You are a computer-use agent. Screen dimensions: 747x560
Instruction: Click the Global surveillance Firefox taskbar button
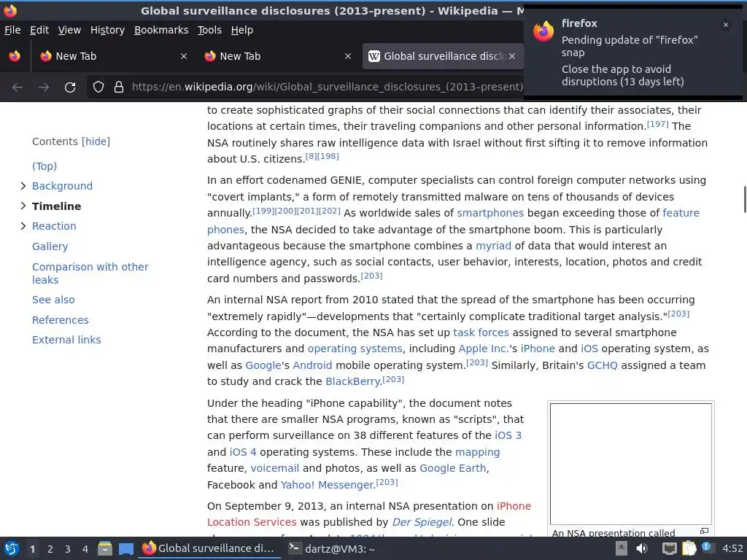coord(209,548)
